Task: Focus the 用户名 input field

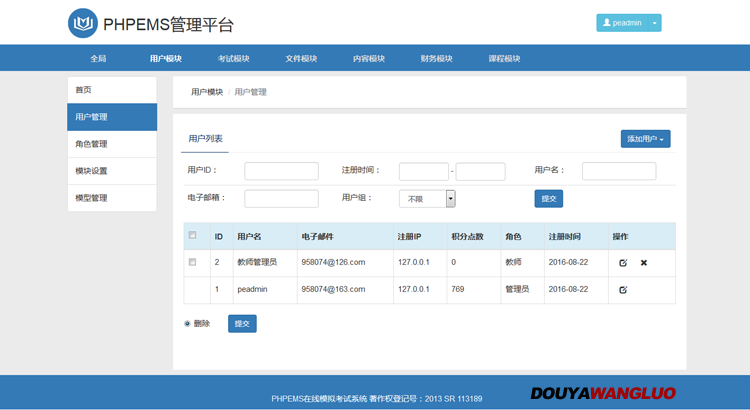Action: click(x=619, y=171)
